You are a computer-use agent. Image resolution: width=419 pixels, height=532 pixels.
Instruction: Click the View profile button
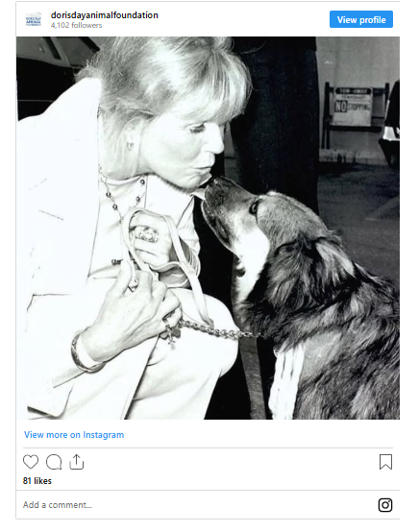click(361, 19)
